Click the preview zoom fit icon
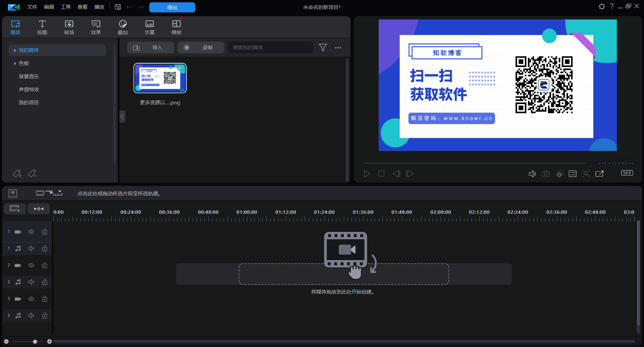 point(586,174)
